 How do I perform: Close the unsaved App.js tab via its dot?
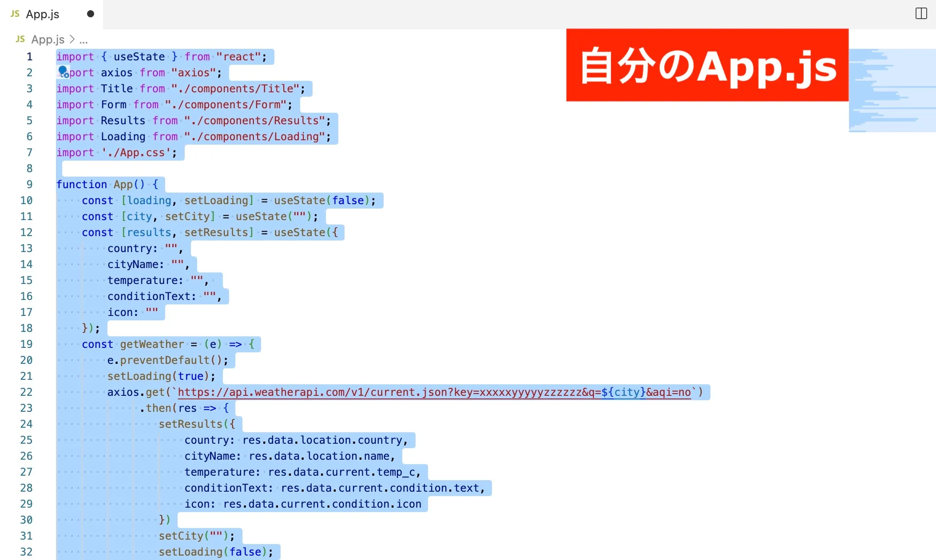point(91,14)
